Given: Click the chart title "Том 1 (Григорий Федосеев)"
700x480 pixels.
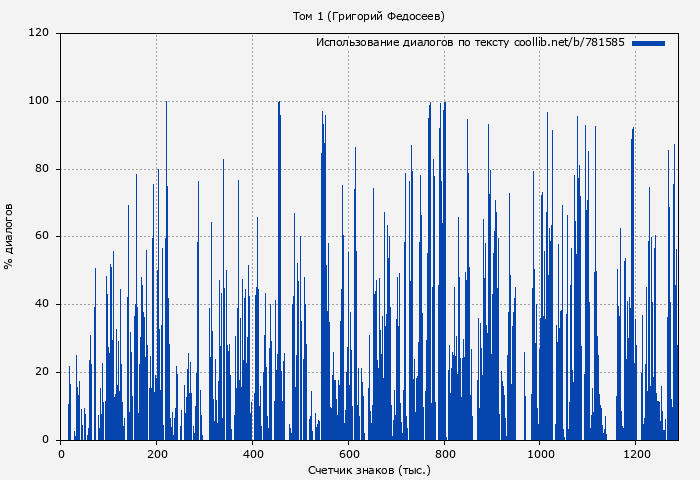Looking at the screenshot, I should point(368,16).
